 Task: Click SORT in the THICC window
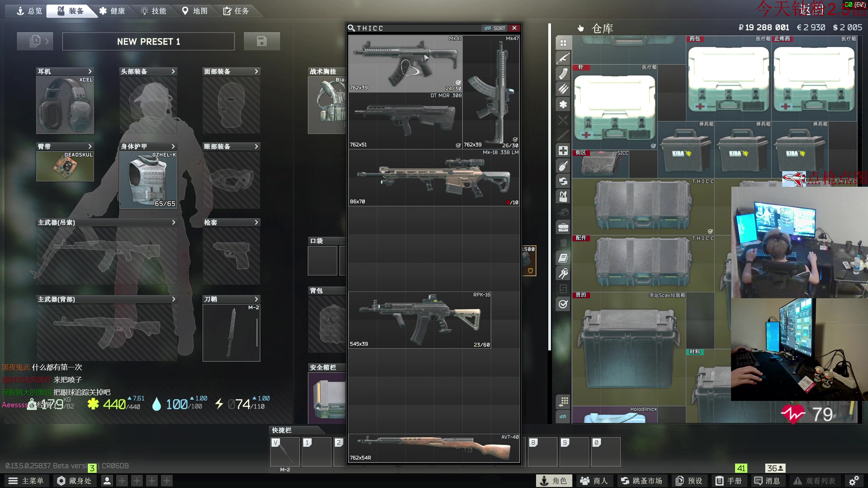point(495,28)
